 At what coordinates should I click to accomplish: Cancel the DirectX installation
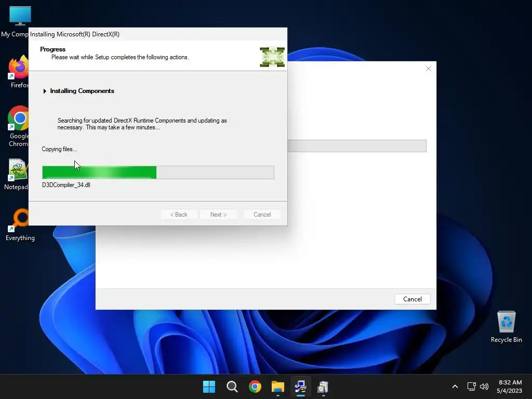(x=262, y=215)
